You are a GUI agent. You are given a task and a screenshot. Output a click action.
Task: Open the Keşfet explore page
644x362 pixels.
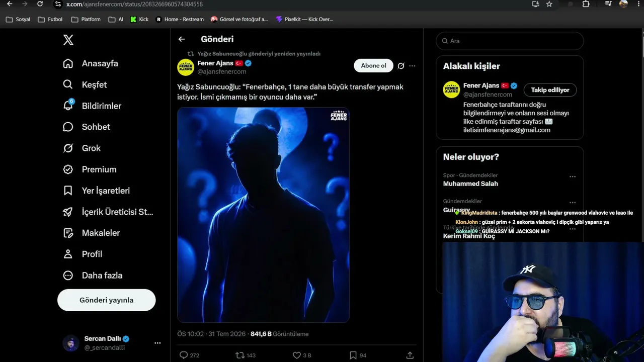click(x=85, y=84)
